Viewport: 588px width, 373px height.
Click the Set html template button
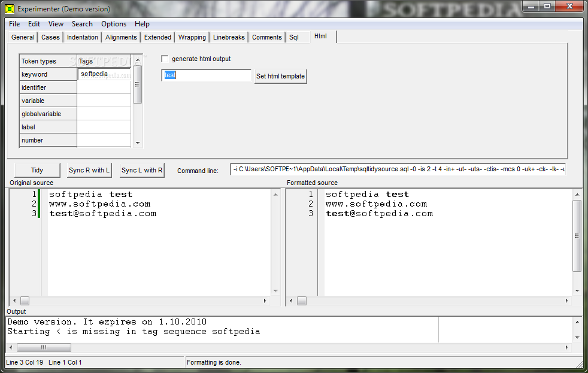(x=280, y=76)
